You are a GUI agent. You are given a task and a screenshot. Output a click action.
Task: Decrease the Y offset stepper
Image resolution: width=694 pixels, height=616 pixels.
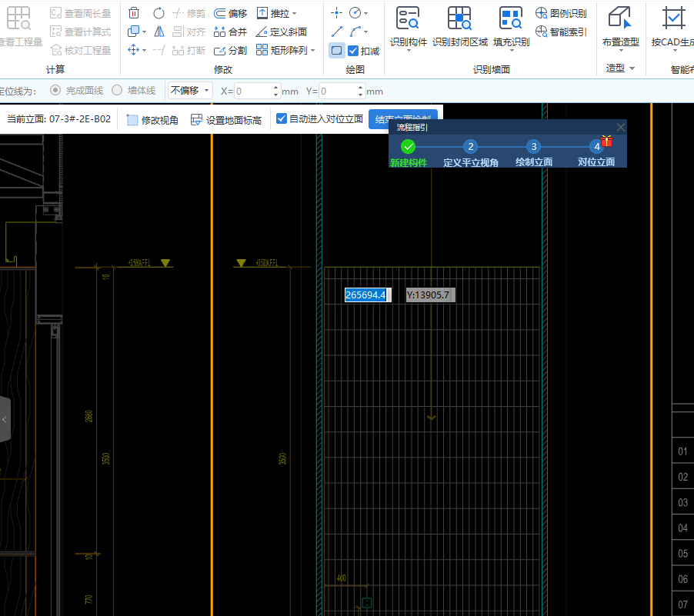point(361,95)
